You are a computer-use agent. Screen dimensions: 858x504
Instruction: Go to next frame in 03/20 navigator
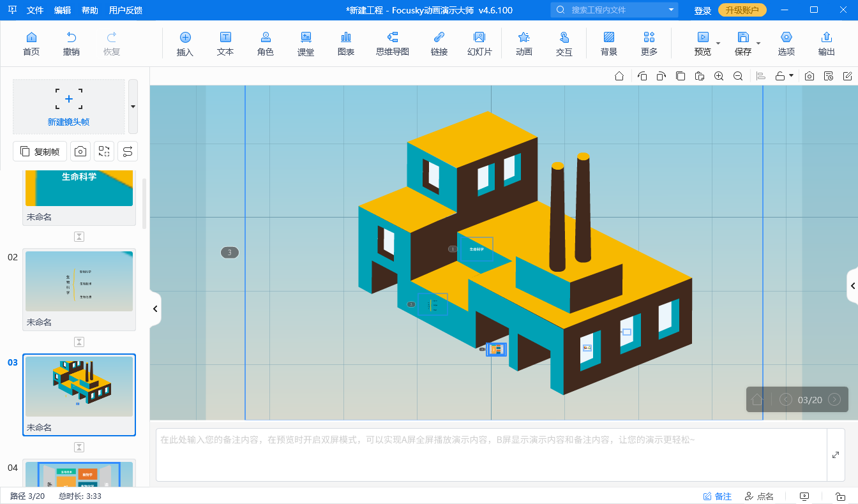coord(834,399)
